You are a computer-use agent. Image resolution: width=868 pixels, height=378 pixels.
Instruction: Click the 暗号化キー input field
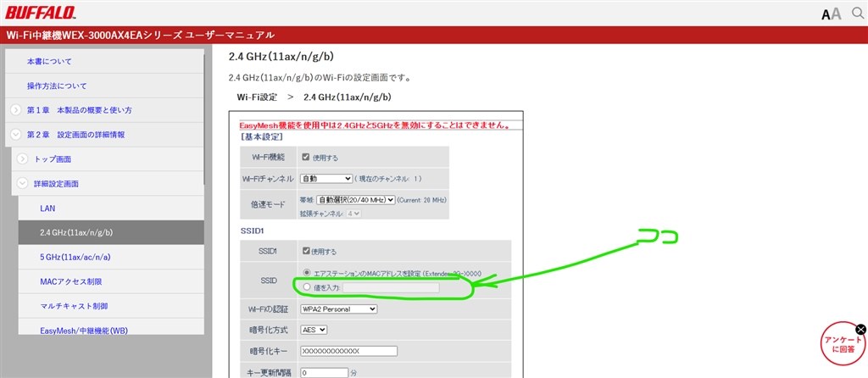(348, 351)
